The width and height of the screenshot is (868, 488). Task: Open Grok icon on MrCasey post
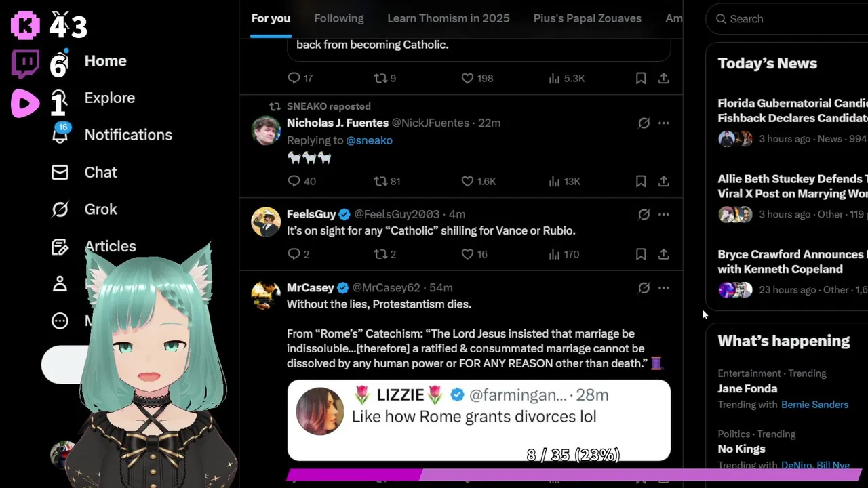click(x=644, y=288)
